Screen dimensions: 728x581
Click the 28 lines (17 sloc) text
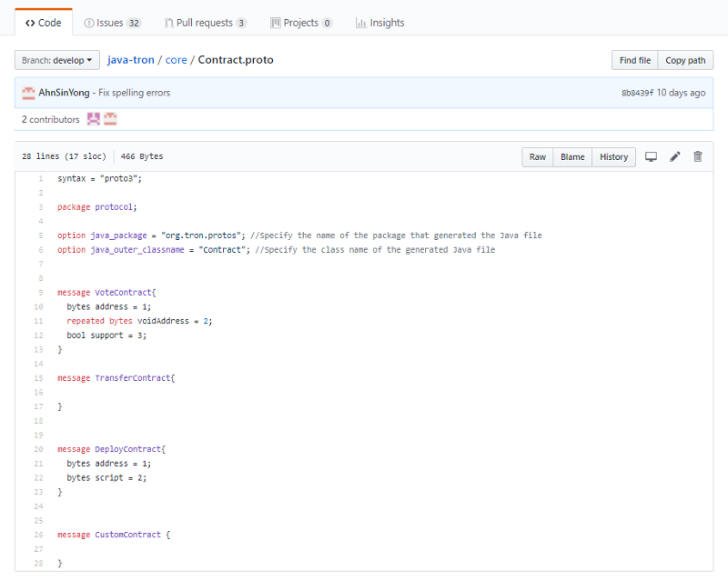(x=64, y=156)
